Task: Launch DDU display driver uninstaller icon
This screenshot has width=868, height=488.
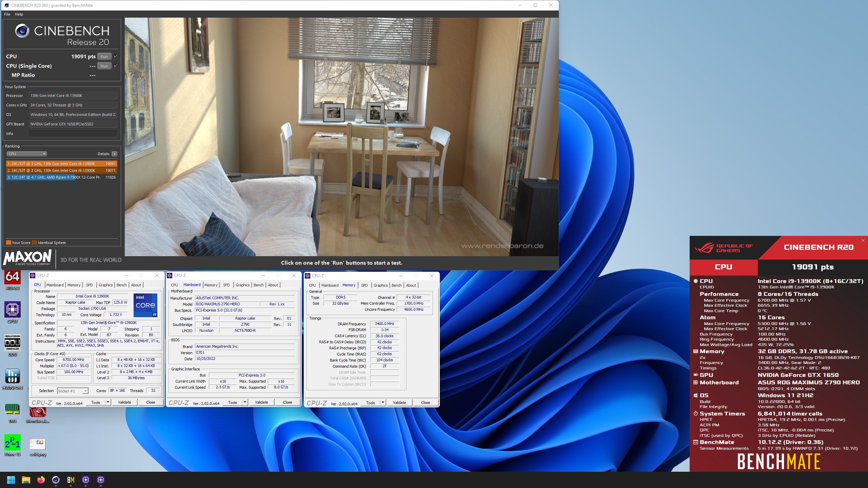Action: (12, 345)
